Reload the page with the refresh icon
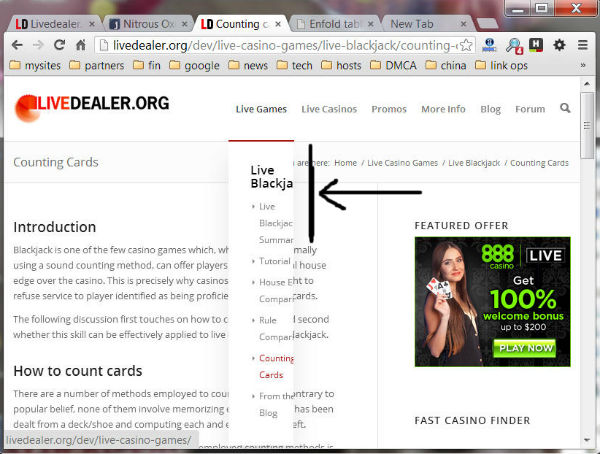This screenshot has width=600, height=454. click(x=59, y=45)
